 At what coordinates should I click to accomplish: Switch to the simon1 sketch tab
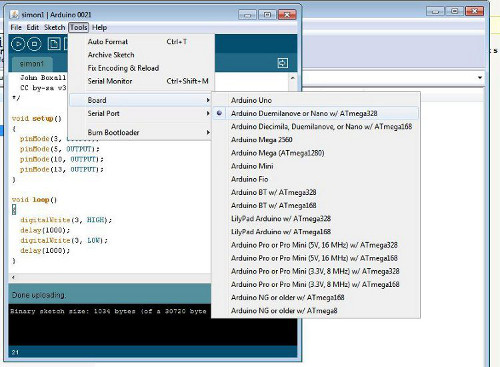click(x=31, y=63)
